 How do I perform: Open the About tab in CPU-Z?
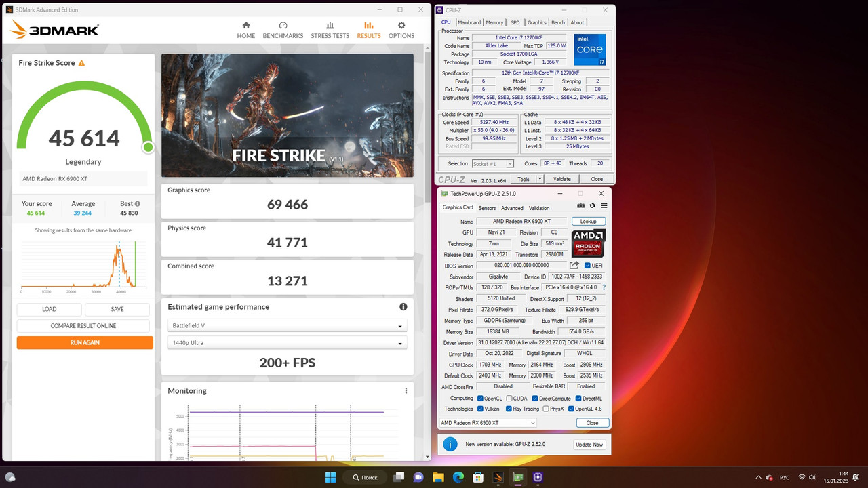coord(577,22)
